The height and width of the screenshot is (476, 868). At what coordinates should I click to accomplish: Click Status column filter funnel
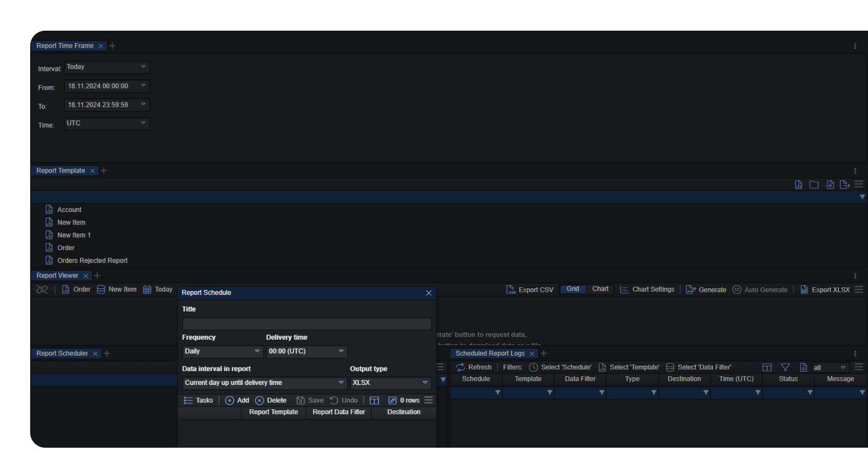(810, 392)
